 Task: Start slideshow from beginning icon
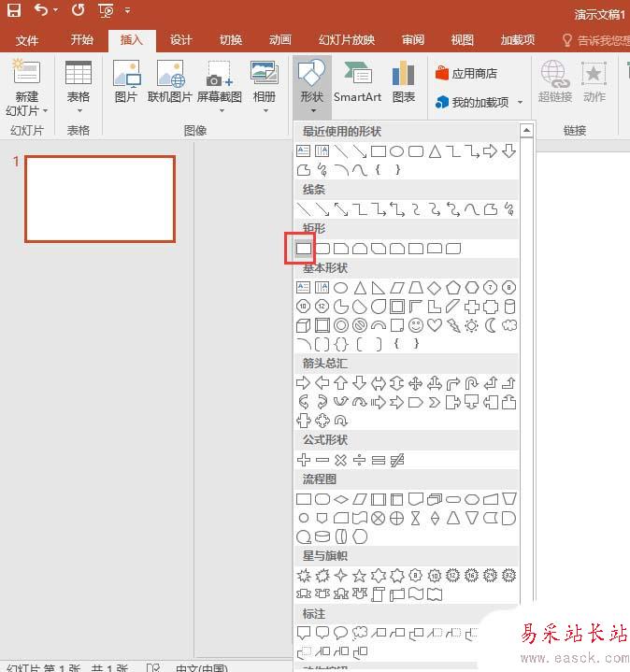click(x=106, y=10)
